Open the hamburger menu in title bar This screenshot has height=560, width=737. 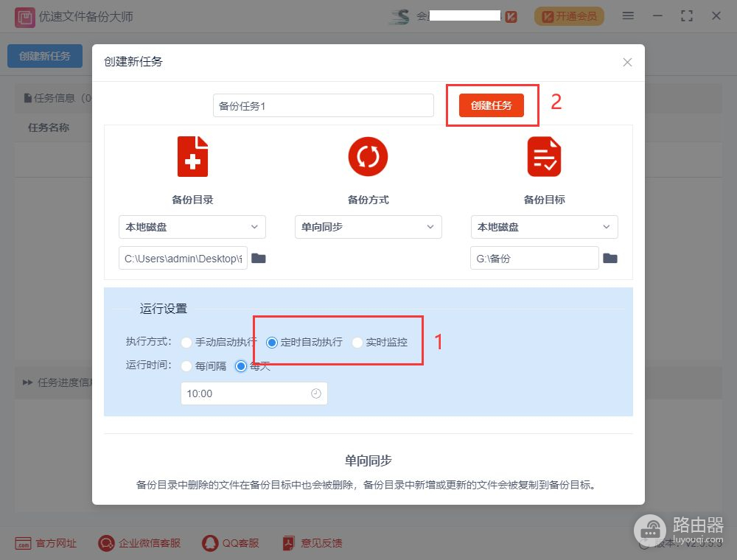[628, 16]
